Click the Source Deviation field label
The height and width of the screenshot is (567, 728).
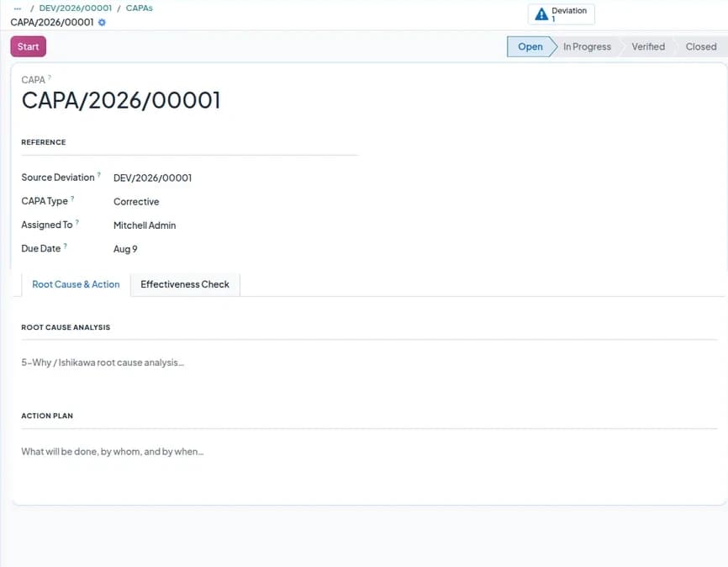(x=58, y=178)
